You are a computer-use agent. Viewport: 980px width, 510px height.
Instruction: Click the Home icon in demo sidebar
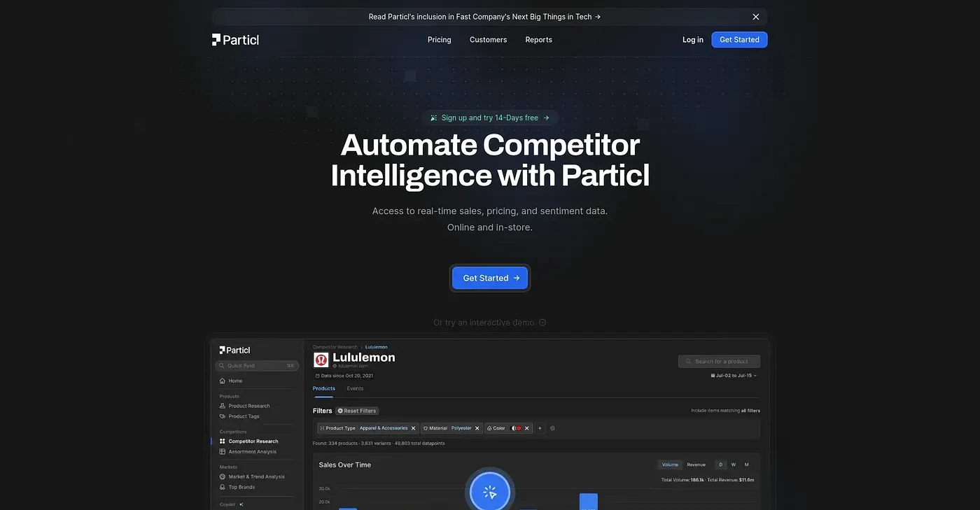pyautogui.click(x=223, y=381)
